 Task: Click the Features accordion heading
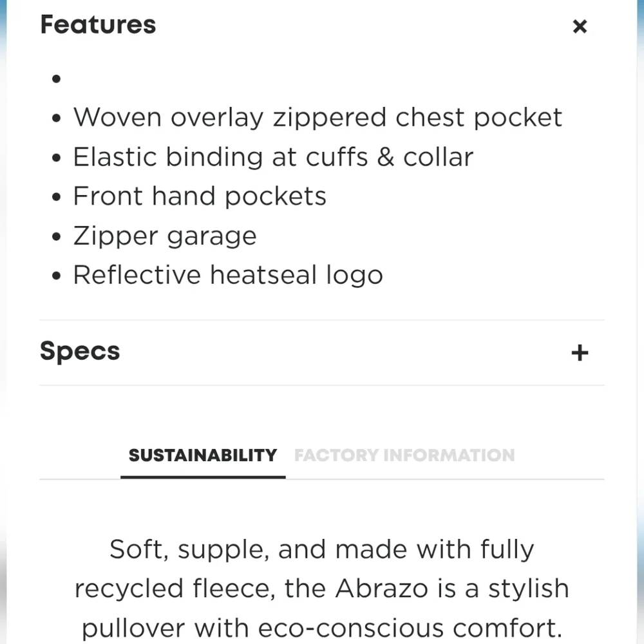98,24
